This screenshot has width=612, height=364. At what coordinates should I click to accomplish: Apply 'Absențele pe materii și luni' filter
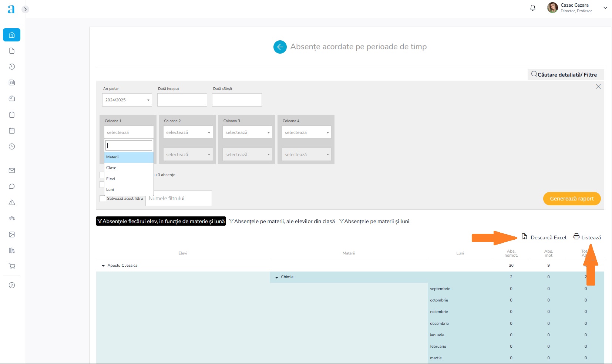374,221
